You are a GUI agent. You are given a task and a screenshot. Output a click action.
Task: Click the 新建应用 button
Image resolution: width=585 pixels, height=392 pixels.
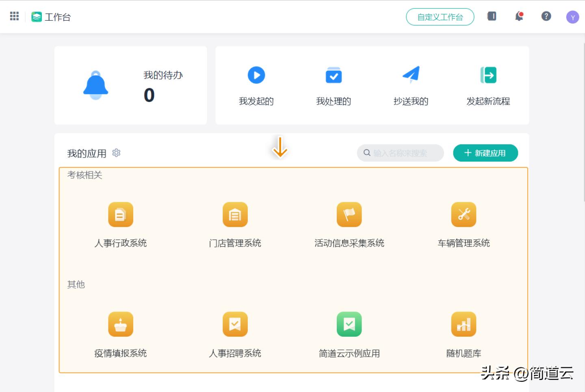pyautogui.click(x=485, y=153)
